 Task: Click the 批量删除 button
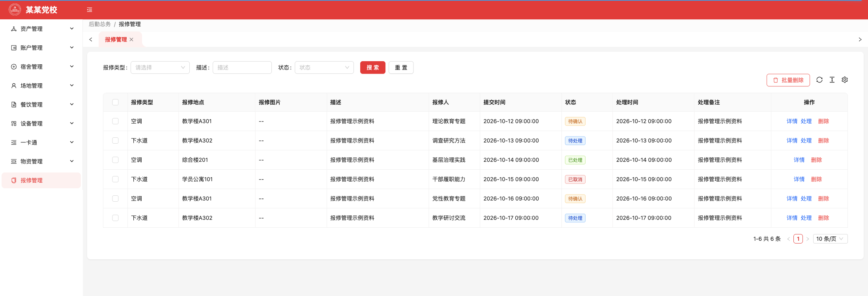coord(788,80)
